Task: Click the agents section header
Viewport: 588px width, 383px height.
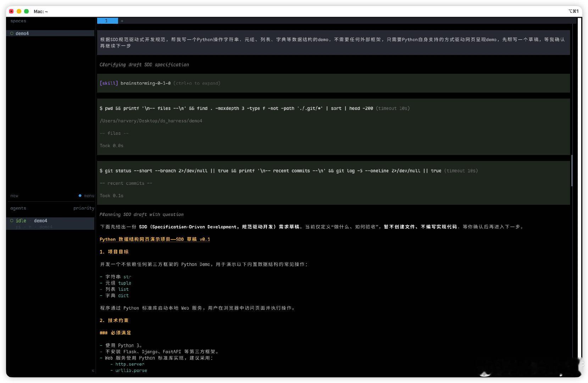Action: [x=18, y=208]
